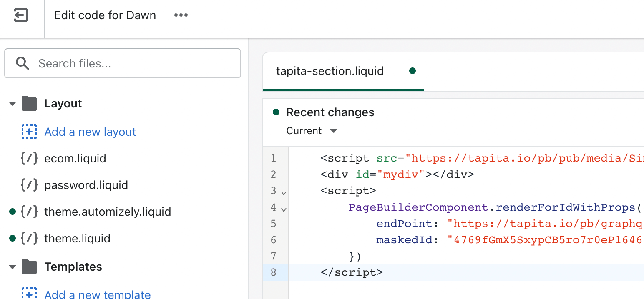Click the exit editor icon
The image size is (644, 299).
pos(20,16)
